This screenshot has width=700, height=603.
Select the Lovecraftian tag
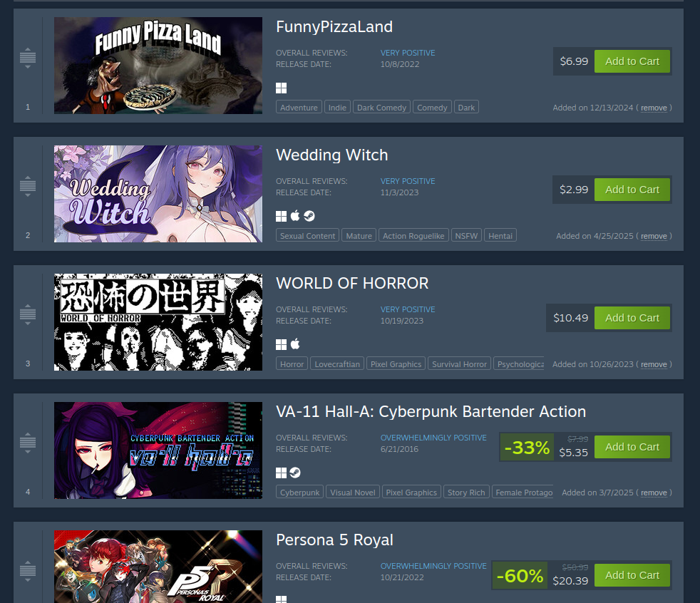[x=337, y=364]
